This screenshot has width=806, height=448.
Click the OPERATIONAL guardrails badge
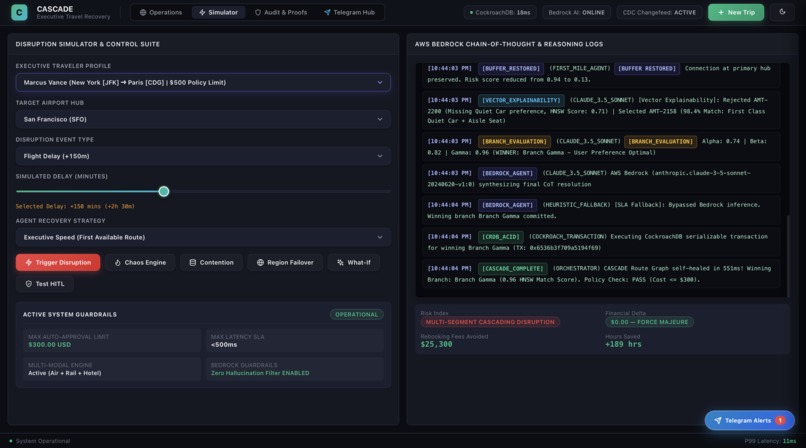click(356, 314)
